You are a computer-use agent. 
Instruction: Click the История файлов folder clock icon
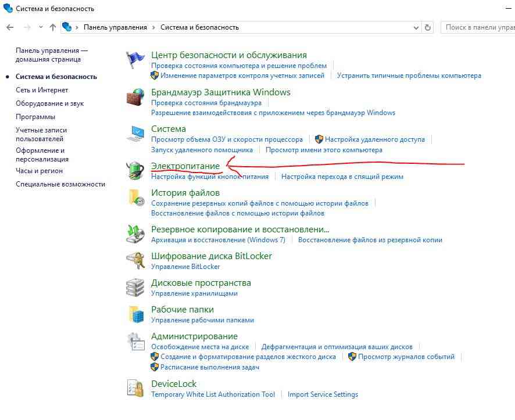tap(135, 198)
